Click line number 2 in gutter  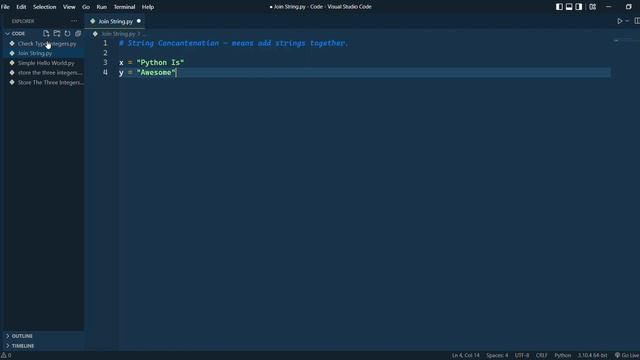tap(105, 53)
